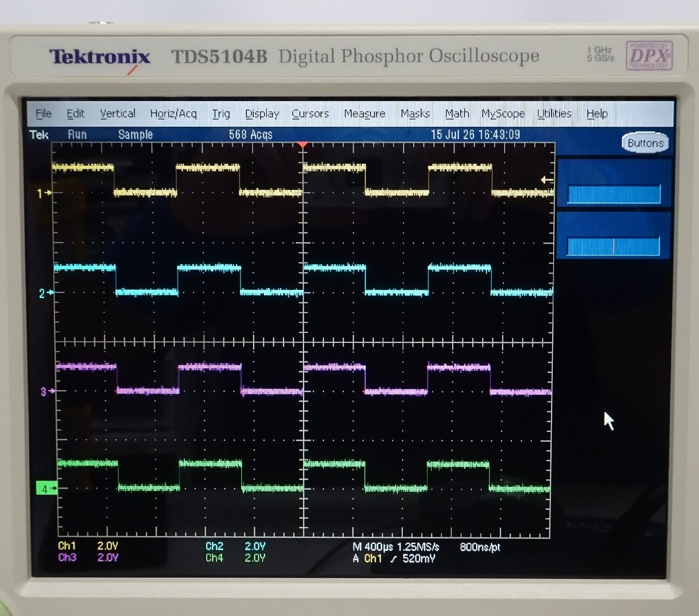This screenshot has width=699, height=616.
Task: Select channel 3 ground reference marker
Action: [47, 391]
